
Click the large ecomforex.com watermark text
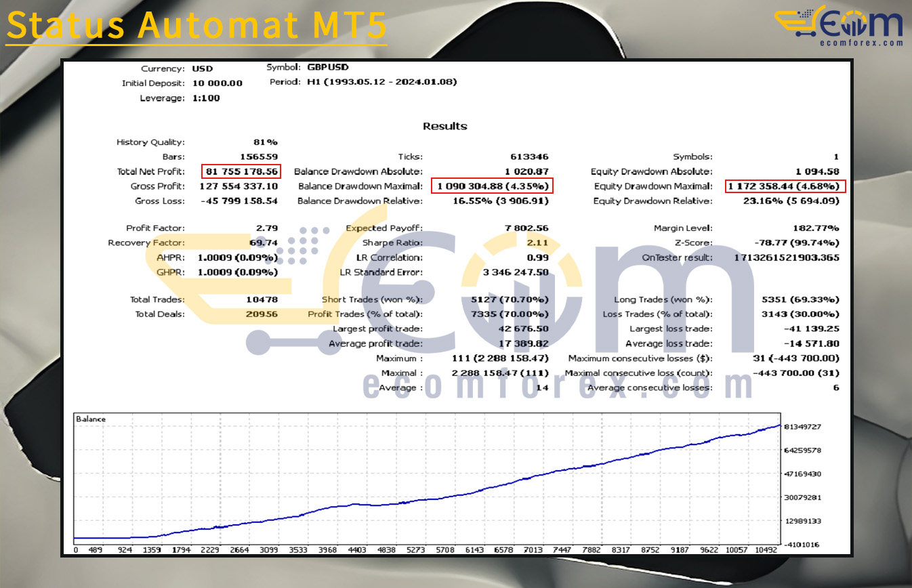[558, 385]
